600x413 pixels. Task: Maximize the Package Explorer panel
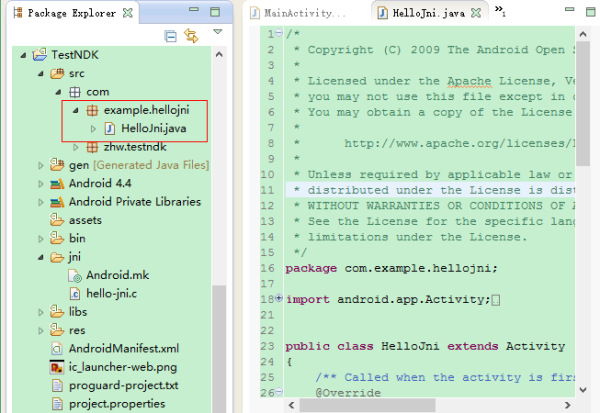[215, 11]
